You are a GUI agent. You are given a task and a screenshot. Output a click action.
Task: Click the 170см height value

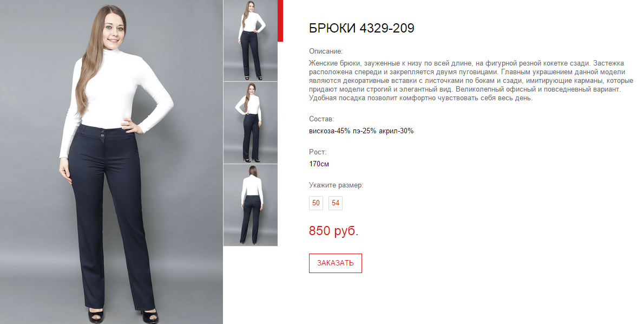[319, 164]
